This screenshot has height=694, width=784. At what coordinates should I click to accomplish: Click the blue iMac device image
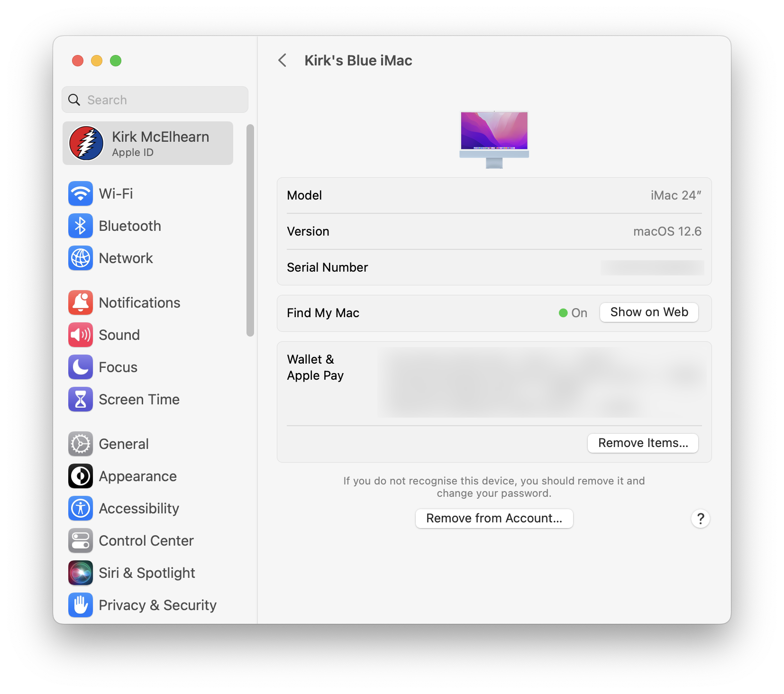tap(494, 139)
